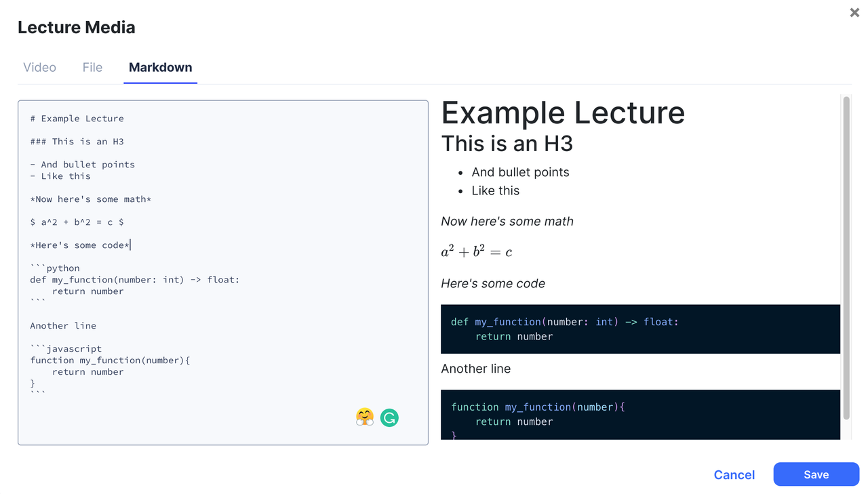Cancel the lecture media changes
Screen dimensions: 868x494
pos(734,475)
